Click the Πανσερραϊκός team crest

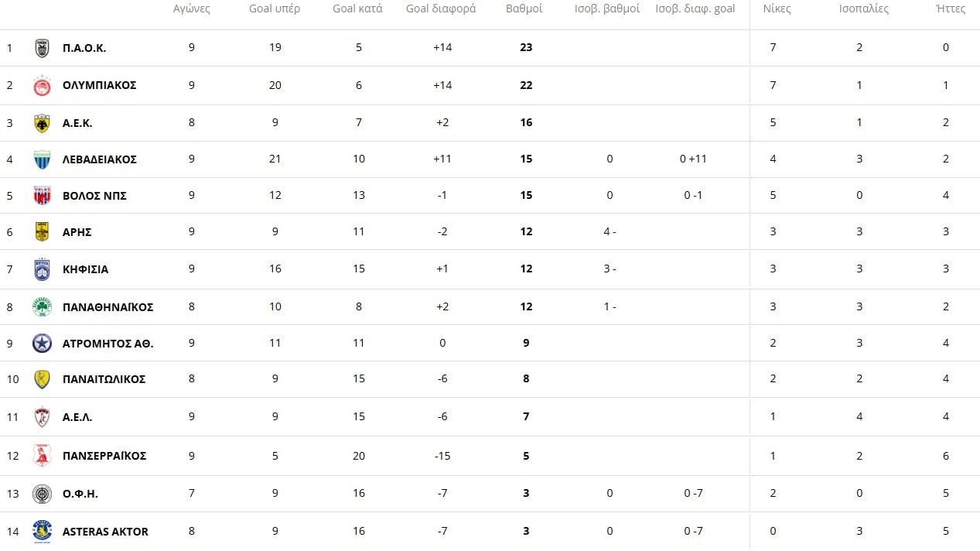click(x=42, y=456)
